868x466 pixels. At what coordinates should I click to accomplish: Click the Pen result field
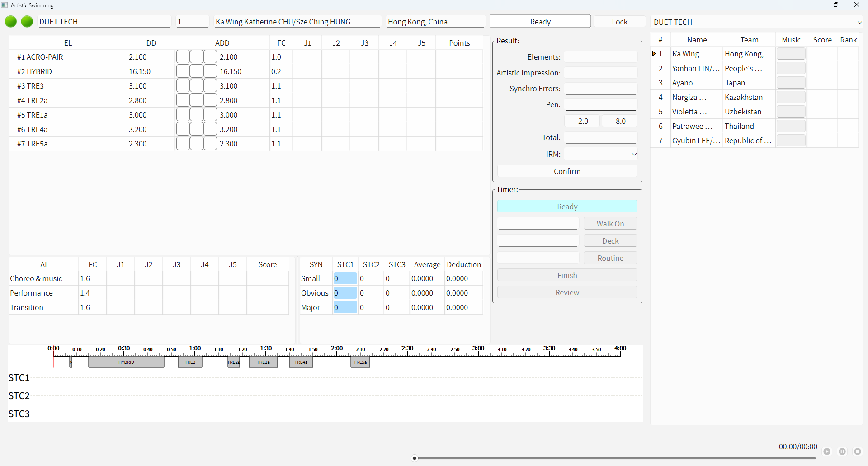(x=601, y=104)
